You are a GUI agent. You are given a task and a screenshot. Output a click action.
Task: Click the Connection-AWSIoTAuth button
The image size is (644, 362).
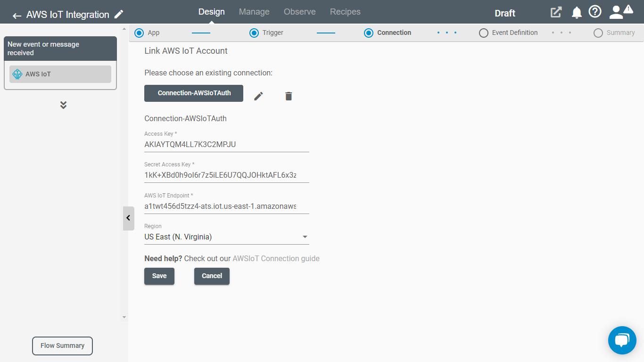tap(194, 93)
